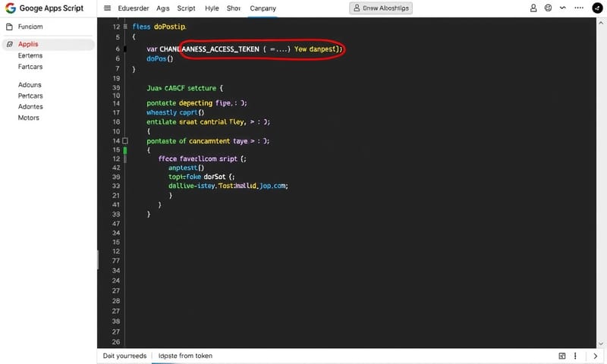The height and width of the screenshot is (364, 607).
Task: Click the Google logo in the header
Action: (11, 8)
